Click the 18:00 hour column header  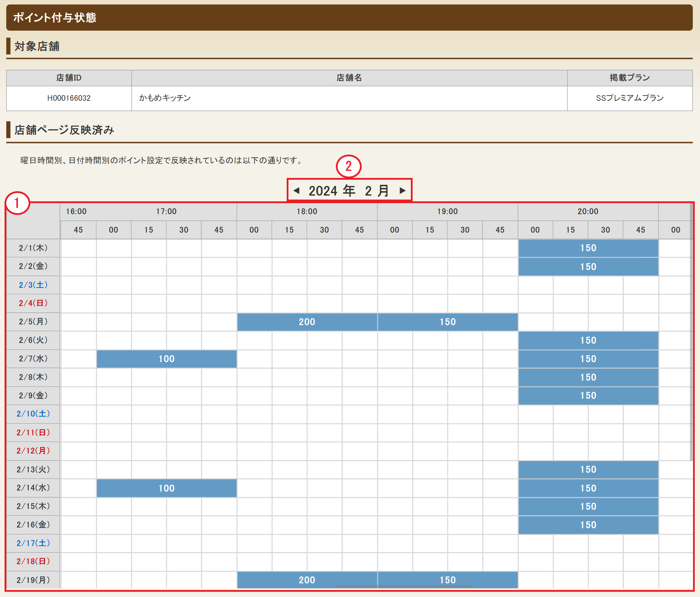click(x=307, y=211)
